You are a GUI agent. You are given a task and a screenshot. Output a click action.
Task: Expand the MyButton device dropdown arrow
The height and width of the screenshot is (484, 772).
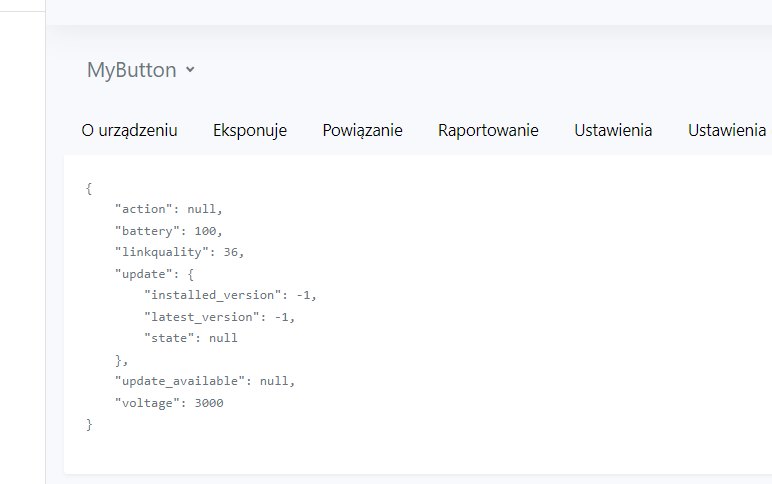[190, 71]
